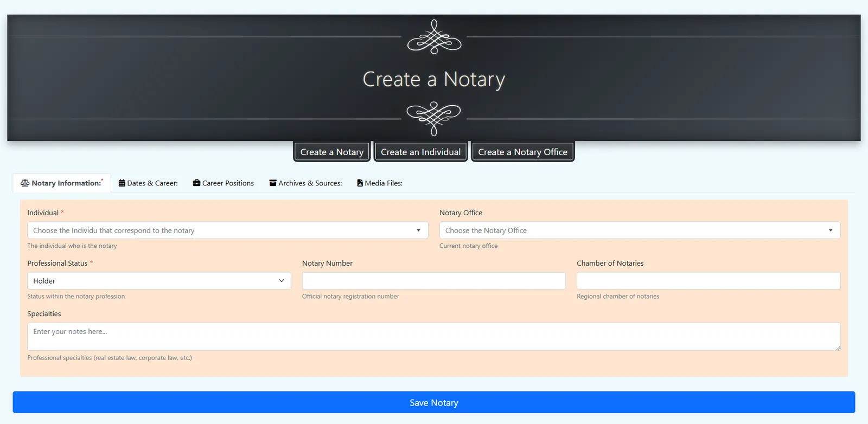The image size is (868, 424).
Task: Switch to the Career Positions tab
Action: (x=223, y=183)
